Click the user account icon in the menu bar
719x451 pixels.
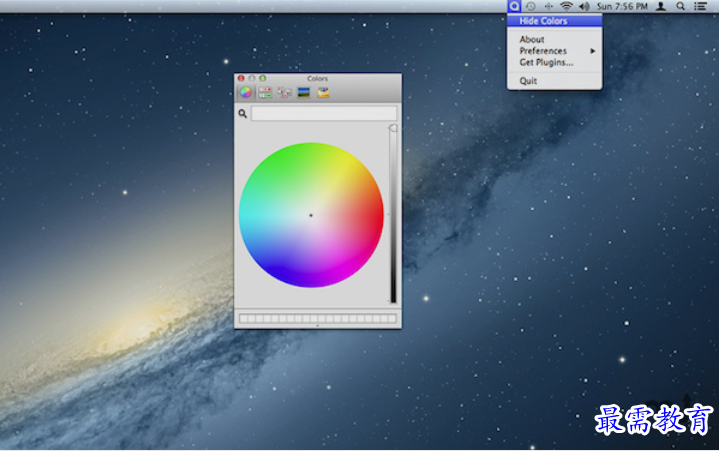click(x=661, y=6)
